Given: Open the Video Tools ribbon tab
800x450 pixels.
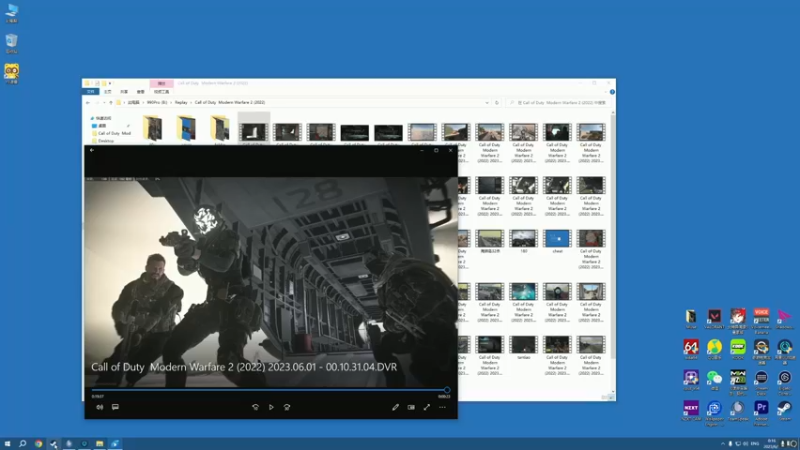Looking at the screenshot, I should click(x=161, y=92).
